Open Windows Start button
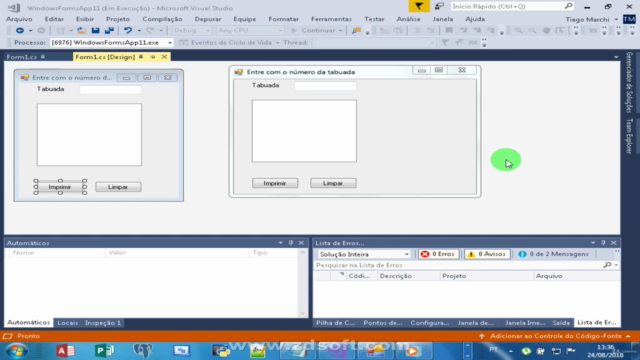640x360 pixels. click(17, 351)
